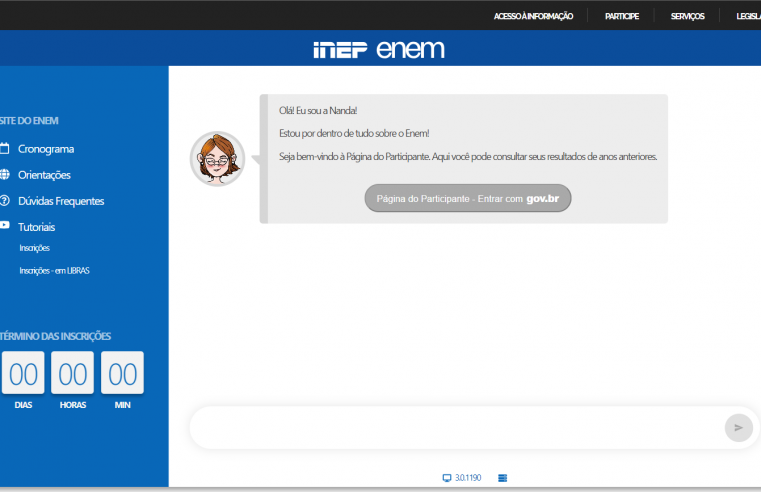Click Nanda's avatar picture

pos(217,159)
